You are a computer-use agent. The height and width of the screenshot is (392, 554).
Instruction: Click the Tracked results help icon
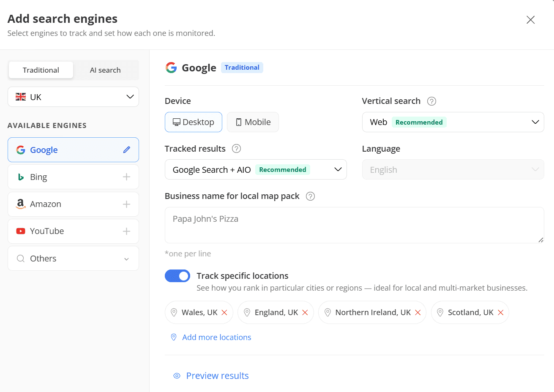(x=237, y=148)
